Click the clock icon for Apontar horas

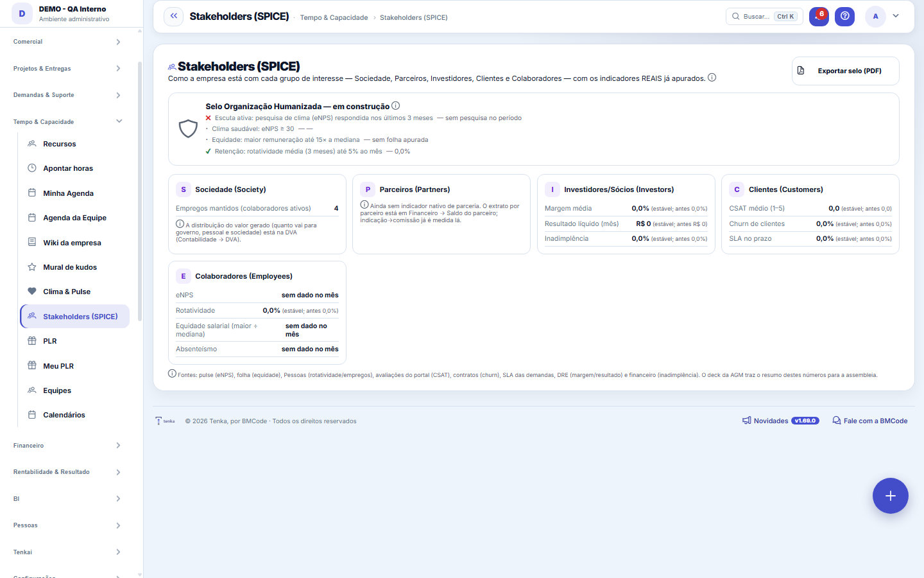(x=32, y=168)
